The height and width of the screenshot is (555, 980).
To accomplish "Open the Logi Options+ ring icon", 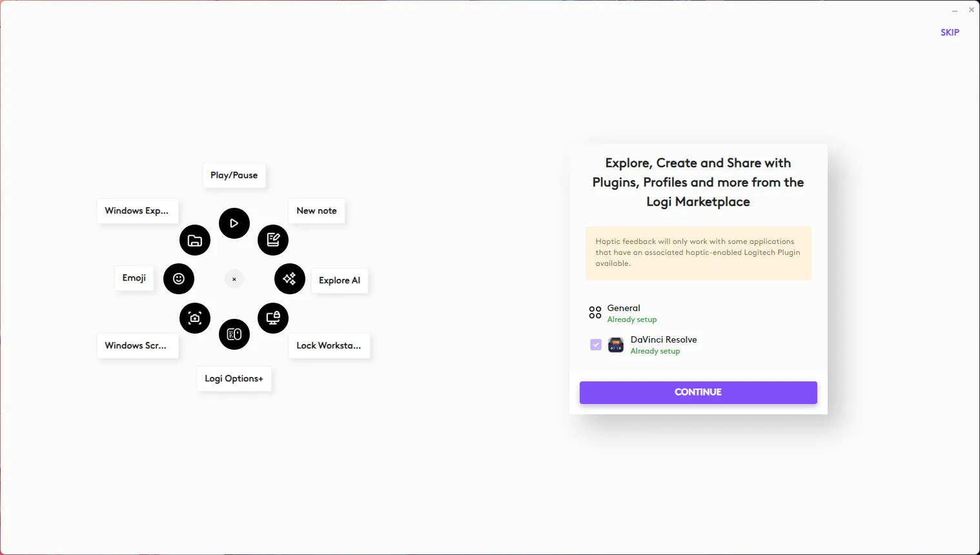I will tap(234, 334).
